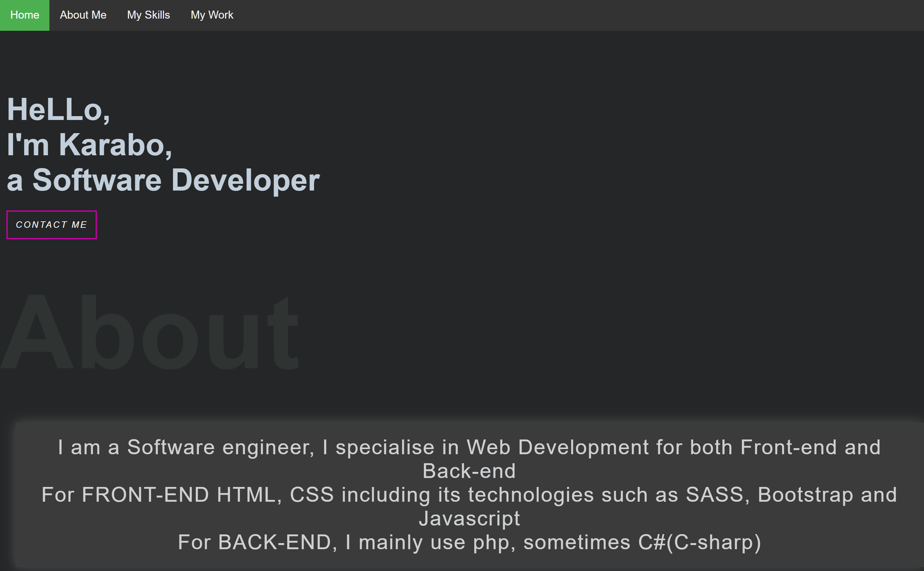Click the word 'Software' in the hero heading
This screenshot has height=571, width=924.
click(x=97, y=180)
